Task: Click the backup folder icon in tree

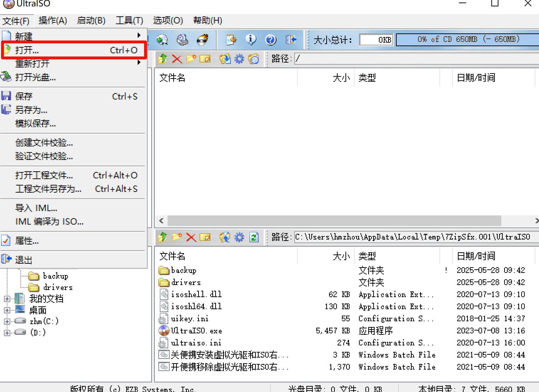Action: [34, 276]
